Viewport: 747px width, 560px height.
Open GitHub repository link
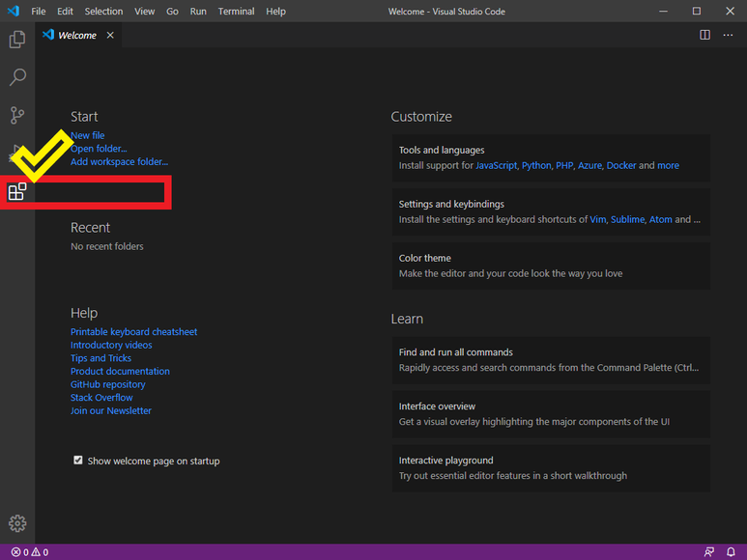tap(107, 384)
